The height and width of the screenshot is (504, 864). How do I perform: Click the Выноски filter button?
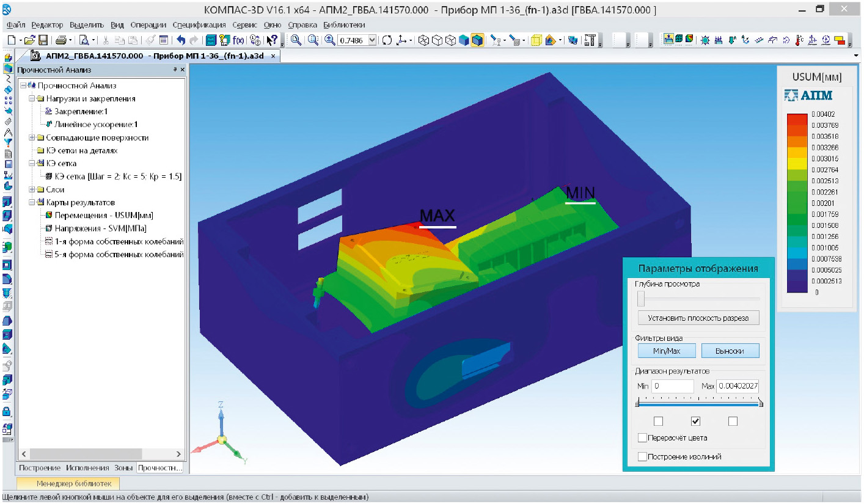point(730,351)
